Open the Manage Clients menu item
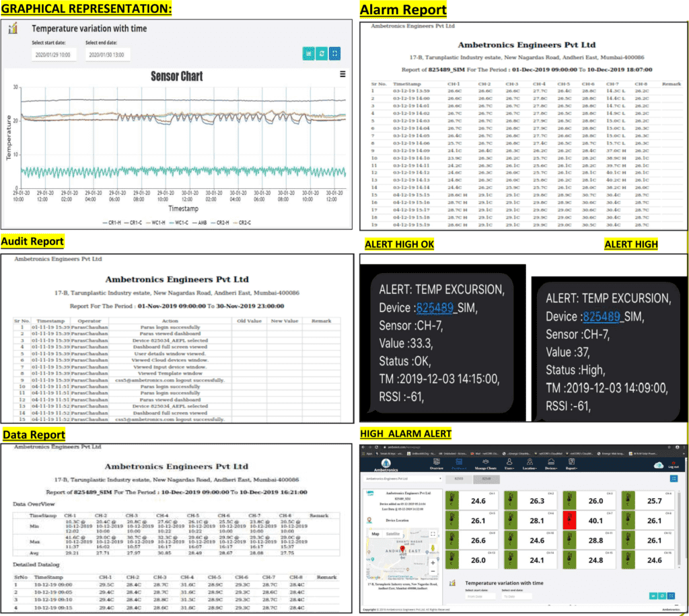The width and height of the screenshot is (689, 616). pos(485,467)
